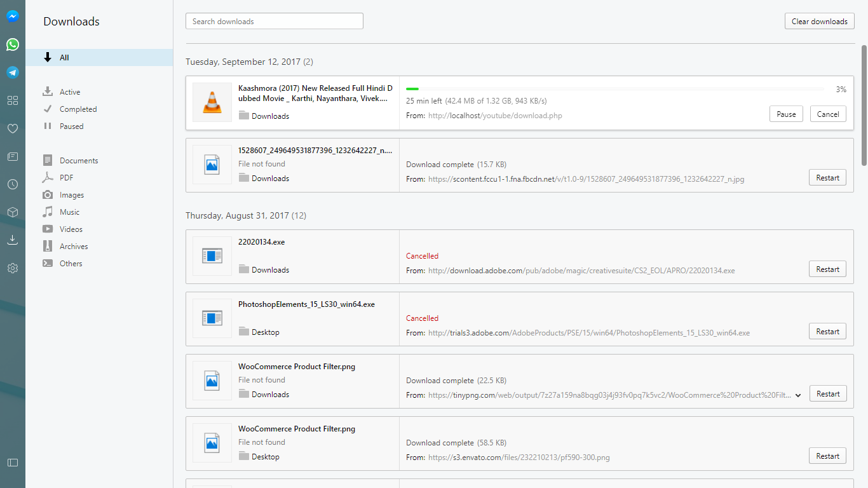Select the Completed downloads filter
This screenshot has width=868, height=488.
78,109
